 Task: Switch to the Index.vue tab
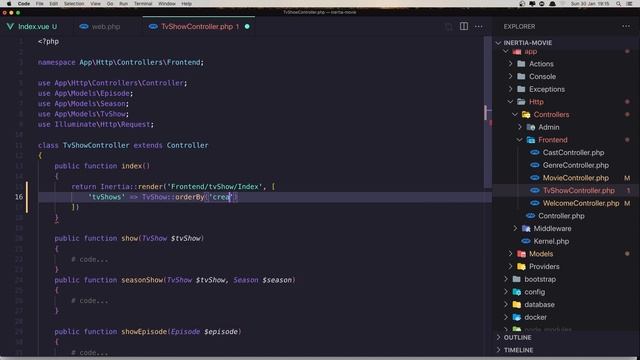(37, 27)
